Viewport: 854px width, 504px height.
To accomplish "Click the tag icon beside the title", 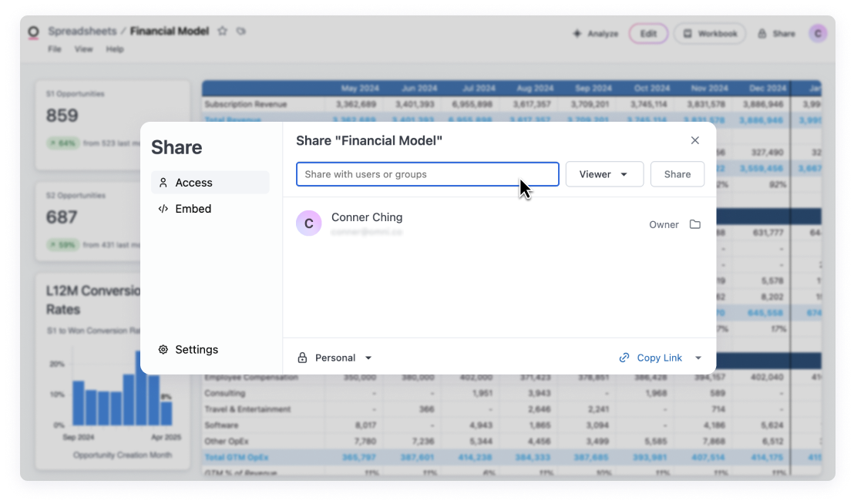I will point(241,32).
